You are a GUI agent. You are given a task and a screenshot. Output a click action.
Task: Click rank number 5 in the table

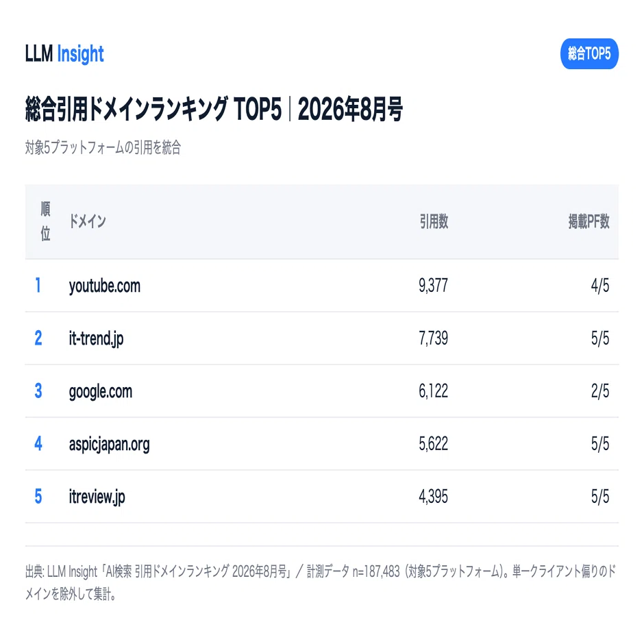coord(38,497)
